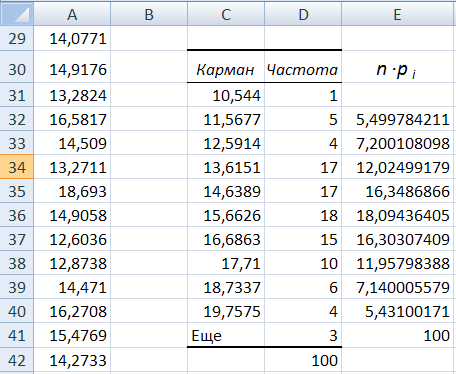Select column D header
This screenshot has width=456, height=374.
(x=303, y=14)
